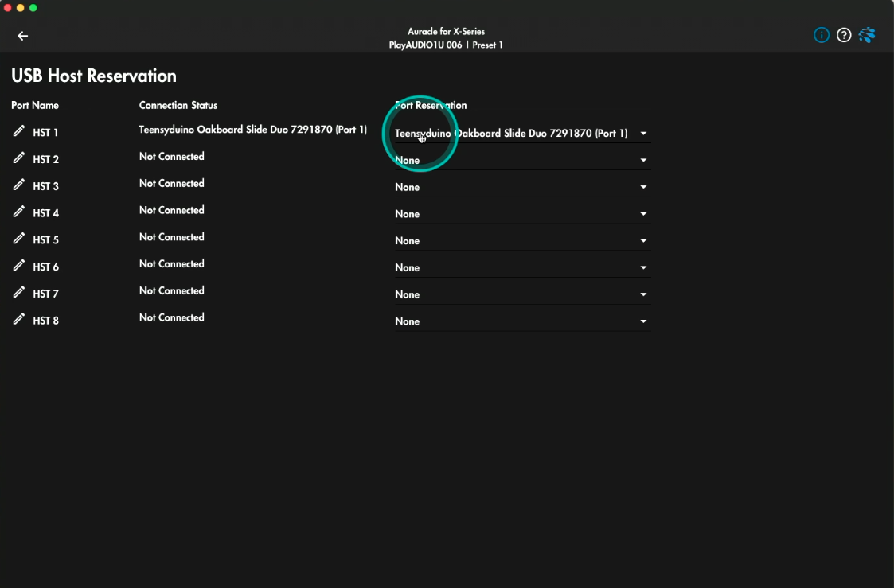Edit the HST 1 port name
894x588 pixels.
(19, 131)
